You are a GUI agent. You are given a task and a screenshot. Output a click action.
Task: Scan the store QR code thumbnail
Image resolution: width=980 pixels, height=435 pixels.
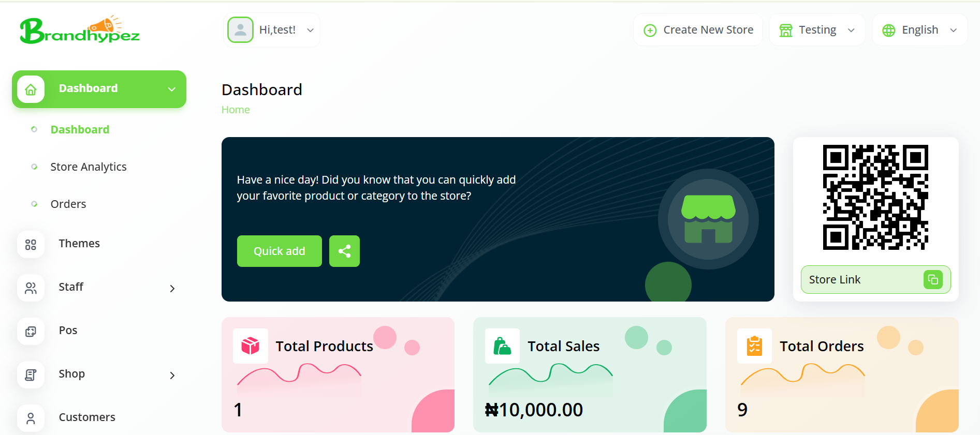[x=875, y=197]
